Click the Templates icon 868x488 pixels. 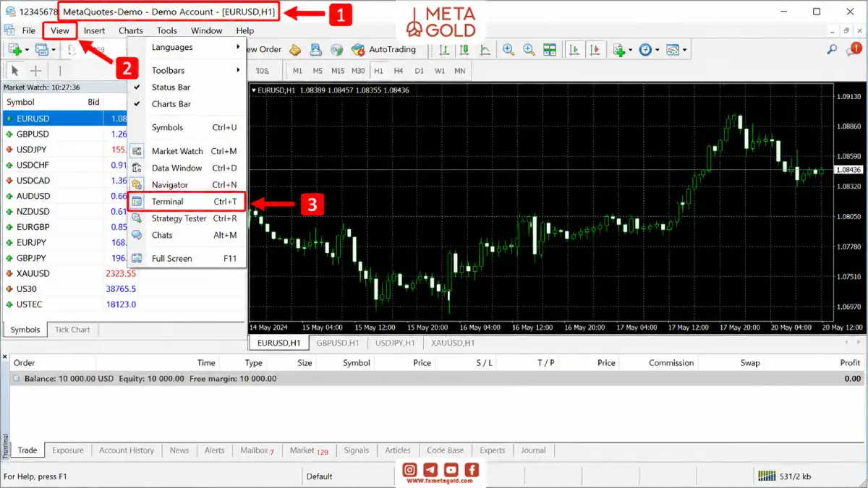pyautogui.click(x=672, y=50)
